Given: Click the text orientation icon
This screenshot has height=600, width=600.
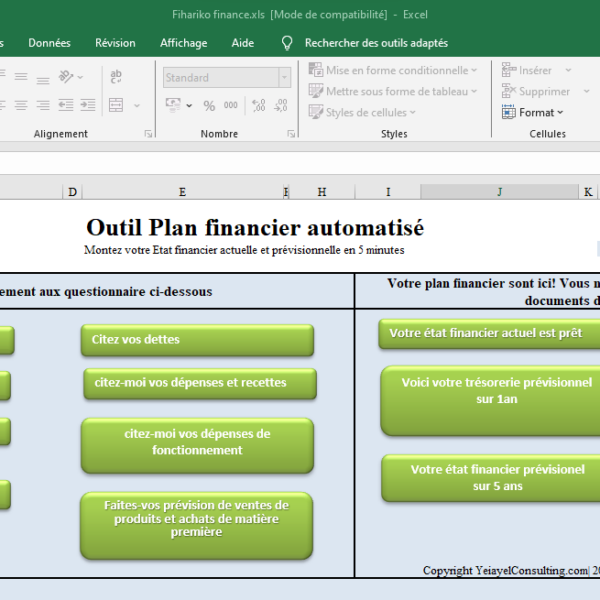Looking at the screenshot, I should pos(66,77).
